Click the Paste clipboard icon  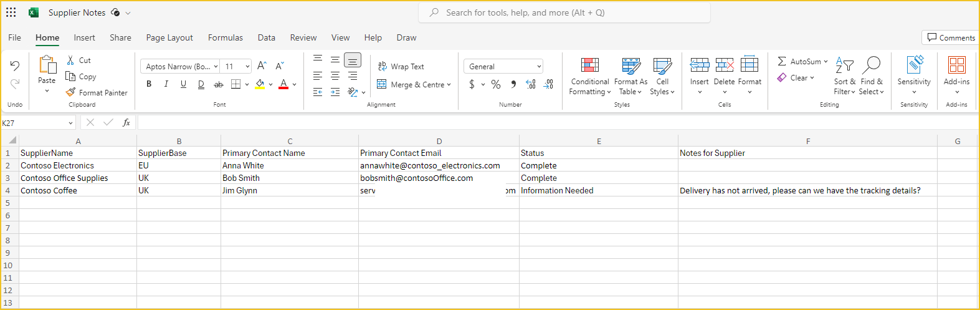click(47, 65)
